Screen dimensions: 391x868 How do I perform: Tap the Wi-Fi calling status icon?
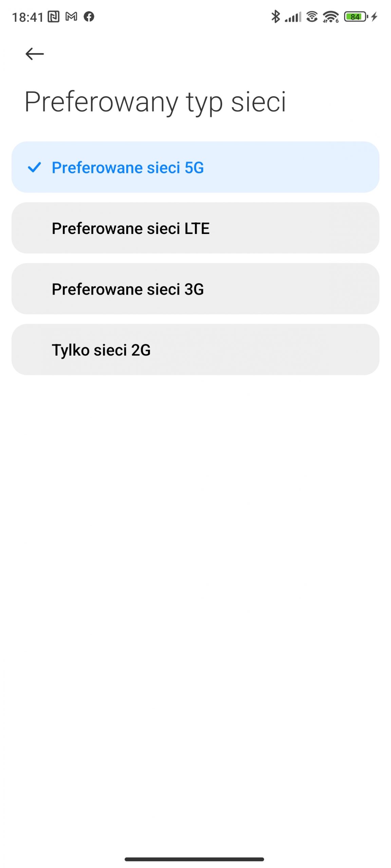[312, 17]
